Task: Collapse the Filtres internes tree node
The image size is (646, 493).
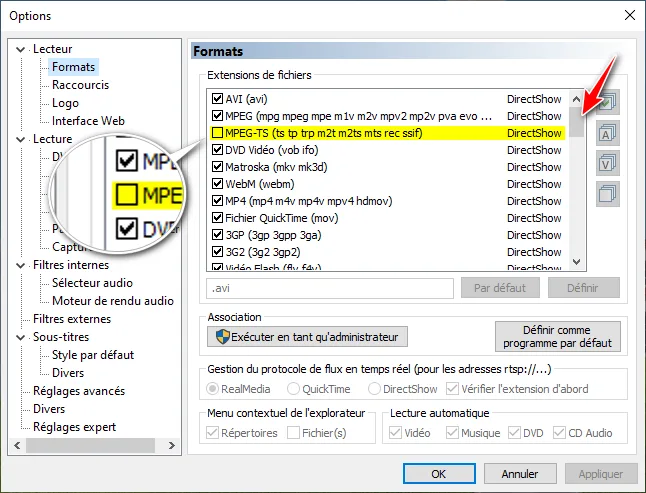Action: (x=20, y=265)
